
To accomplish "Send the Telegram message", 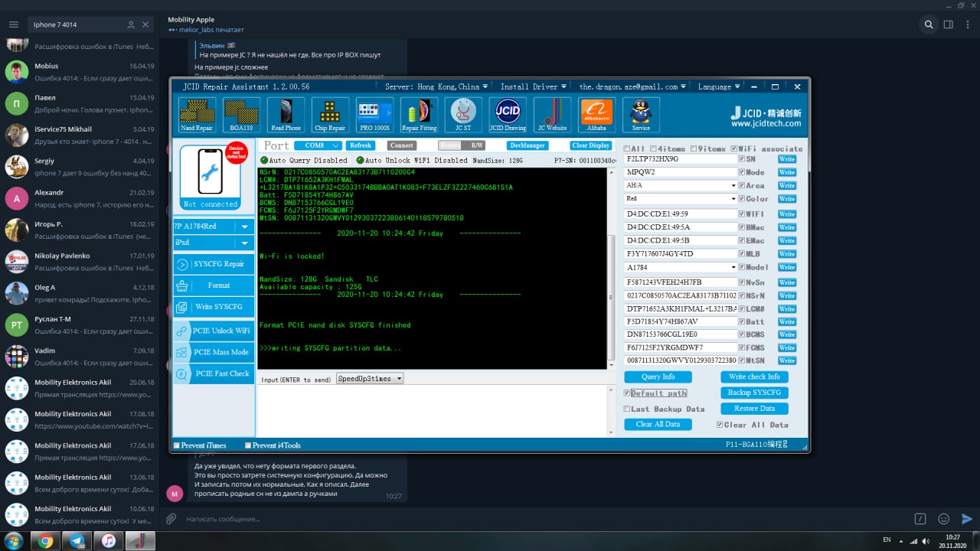I will point(967,519).
